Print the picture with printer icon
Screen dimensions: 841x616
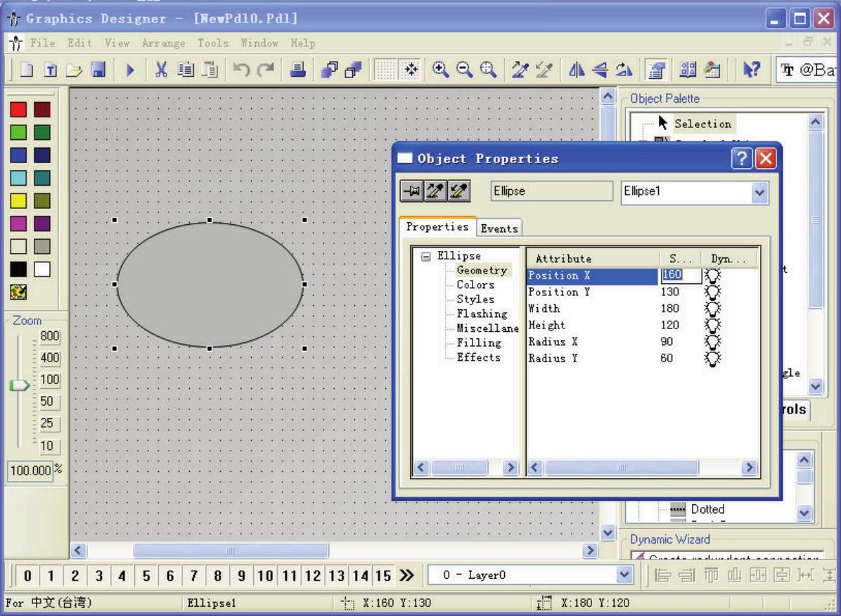(297, 70)
